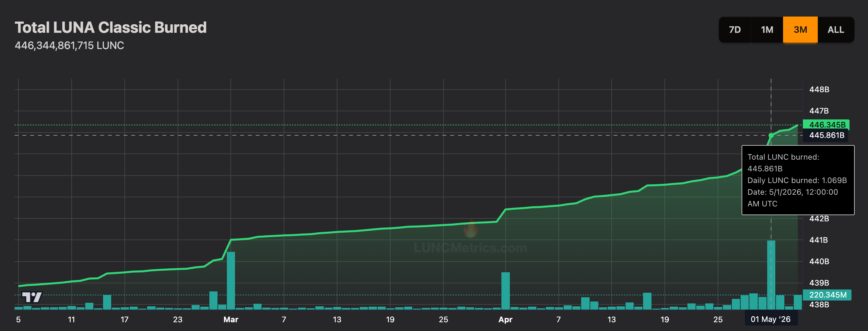
Task: Click the 446,344,861,715 LUNC total text
Action: coord(69,45)
